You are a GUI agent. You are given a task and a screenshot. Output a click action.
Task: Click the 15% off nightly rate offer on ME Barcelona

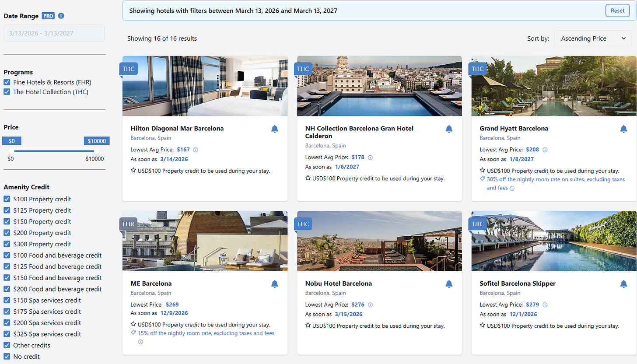point(206,333)
